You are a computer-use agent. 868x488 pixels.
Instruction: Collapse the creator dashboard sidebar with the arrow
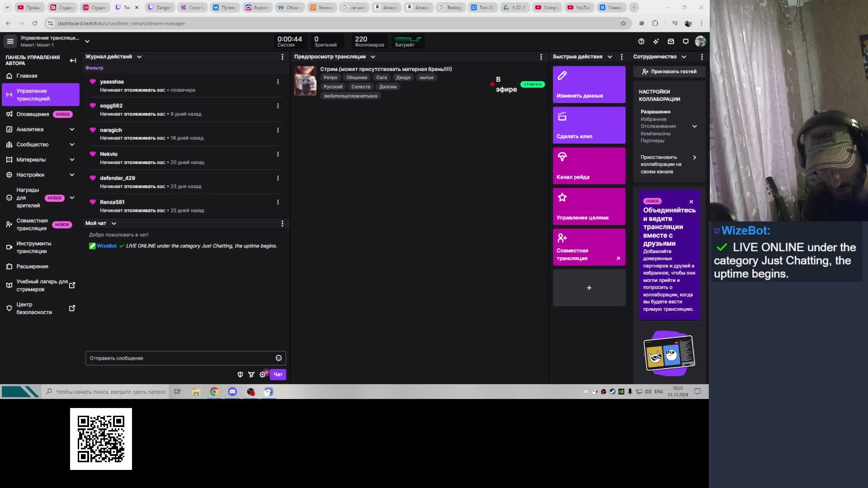(x=73, y=61)
